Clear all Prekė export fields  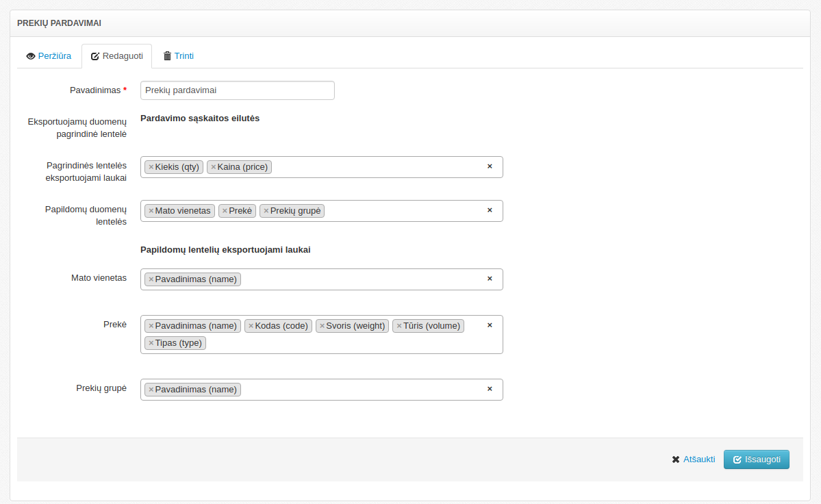490,325
